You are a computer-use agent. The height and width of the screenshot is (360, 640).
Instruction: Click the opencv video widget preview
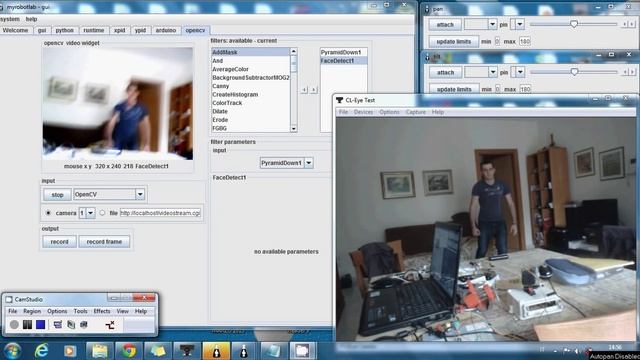point(118,104)
